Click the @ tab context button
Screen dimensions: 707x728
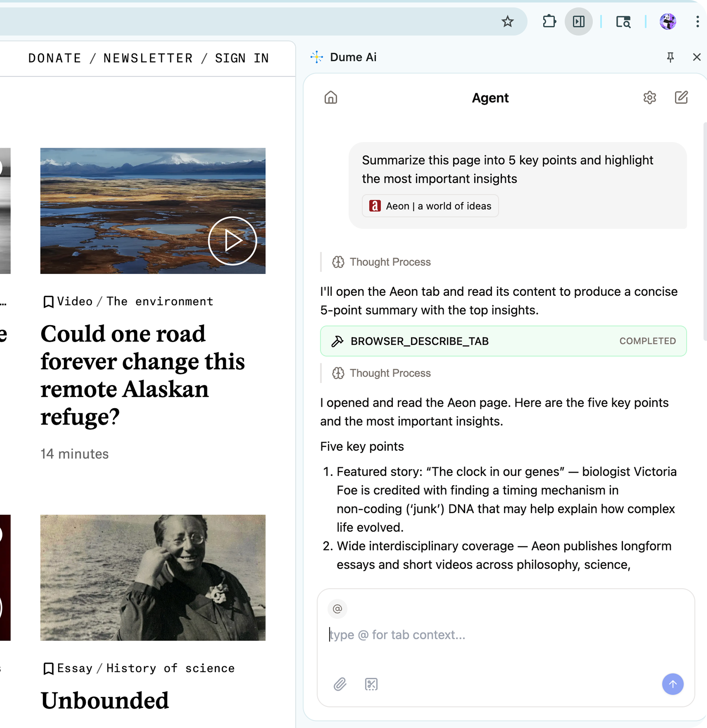point(337,609)
